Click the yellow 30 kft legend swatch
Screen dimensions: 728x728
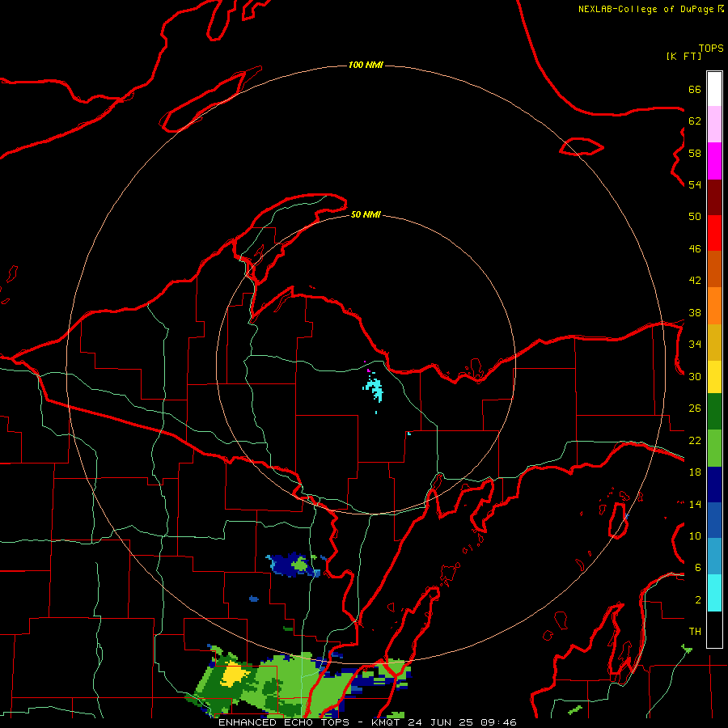coord(714,376)
